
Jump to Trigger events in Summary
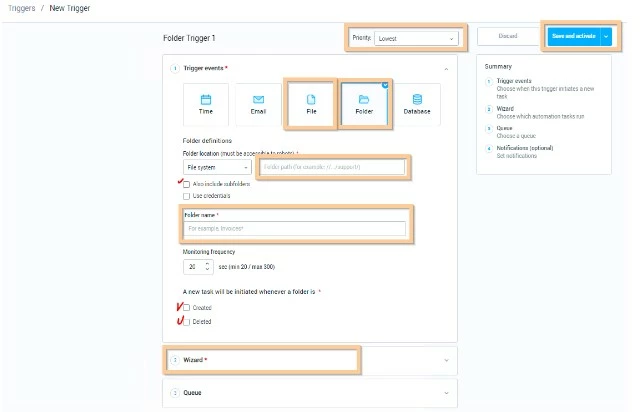514,81
